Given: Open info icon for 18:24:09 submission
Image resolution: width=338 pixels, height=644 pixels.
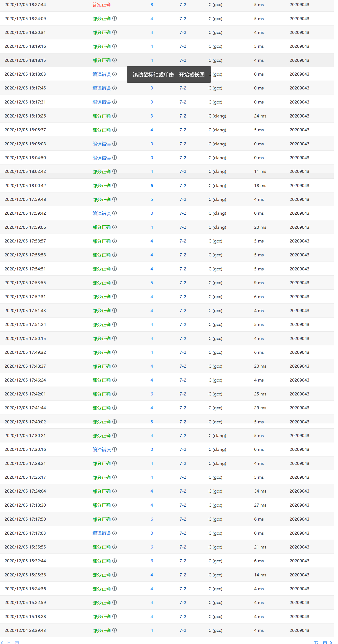Looking at the screenshot, I should click(x=115, y=19).
